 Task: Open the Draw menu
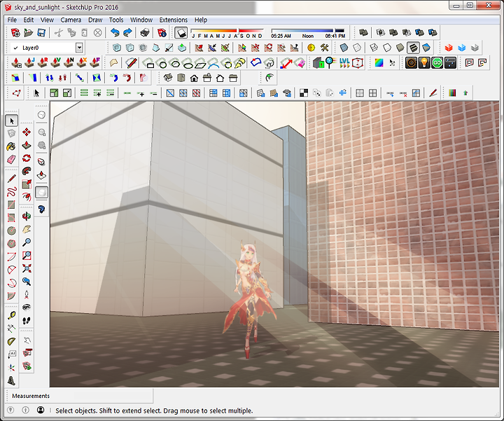(x=95, y=20)
